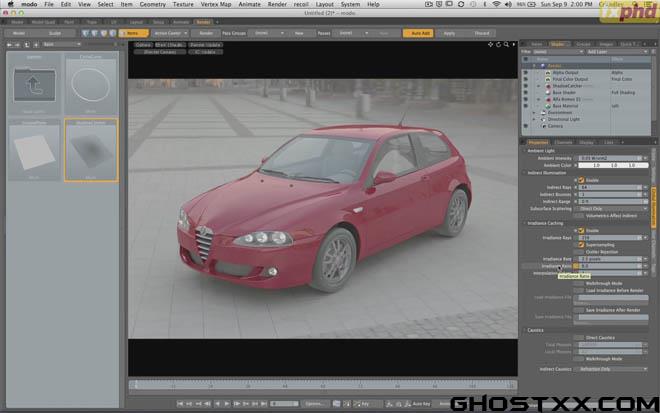
Task: Click the Render item sphere icon
Action: 543,66
